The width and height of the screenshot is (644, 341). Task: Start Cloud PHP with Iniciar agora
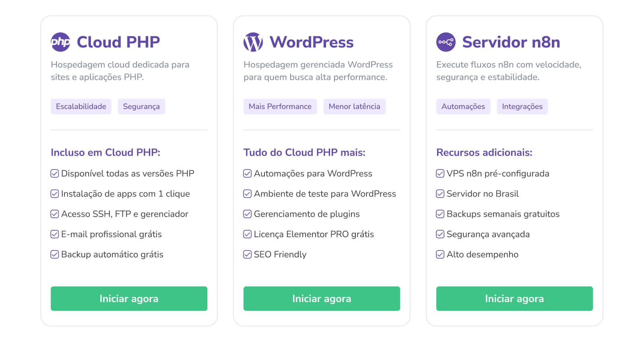coord(129,299)
